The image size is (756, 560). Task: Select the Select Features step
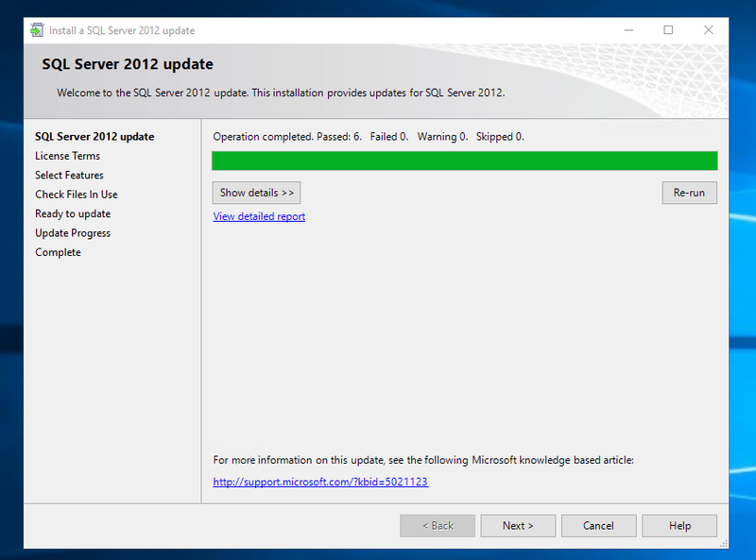(69, 175)
